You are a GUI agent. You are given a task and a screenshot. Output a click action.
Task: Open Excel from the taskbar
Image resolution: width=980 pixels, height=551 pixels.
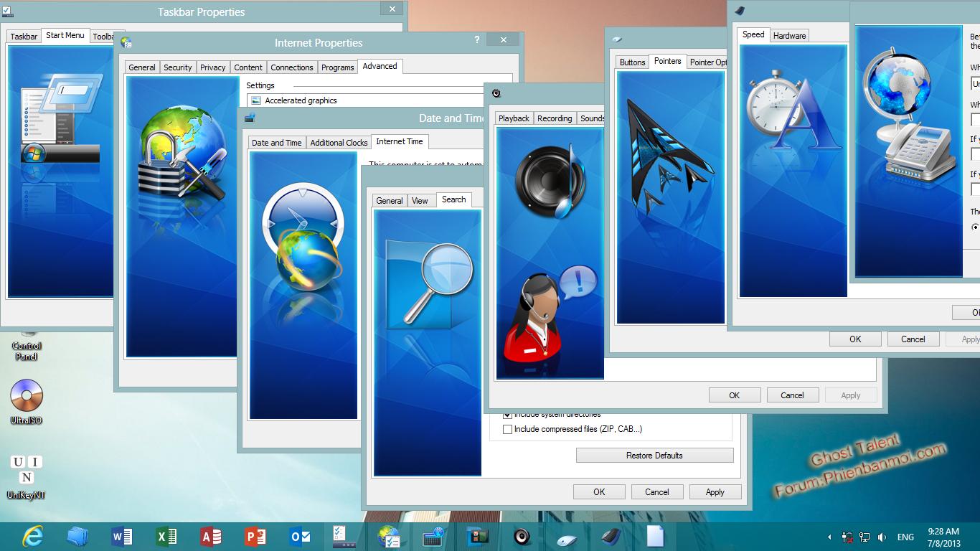(166, 536)
